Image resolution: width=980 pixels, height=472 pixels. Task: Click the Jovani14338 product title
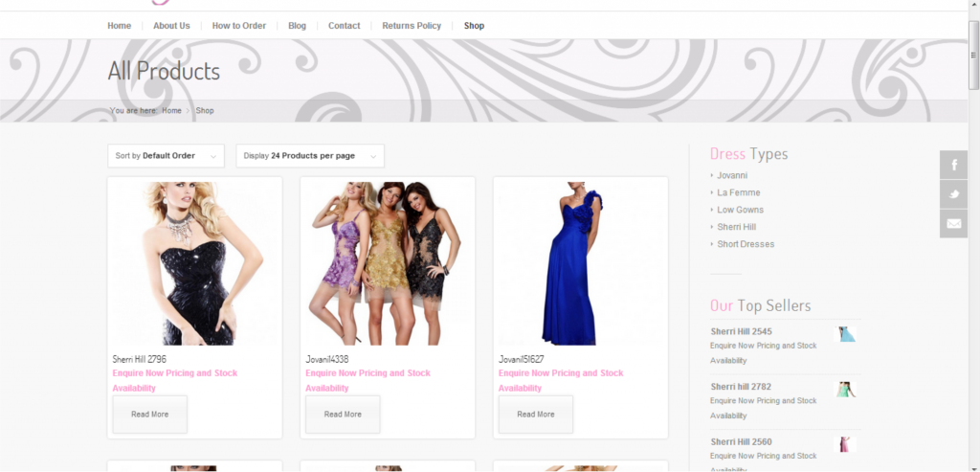pyautogui.click(x=327, y=359)
